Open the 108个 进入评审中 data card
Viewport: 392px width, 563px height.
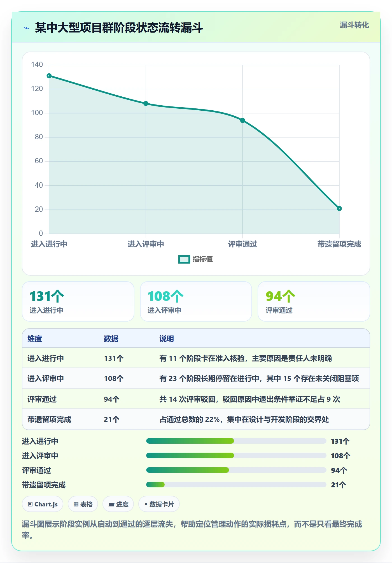coord(196,301)
